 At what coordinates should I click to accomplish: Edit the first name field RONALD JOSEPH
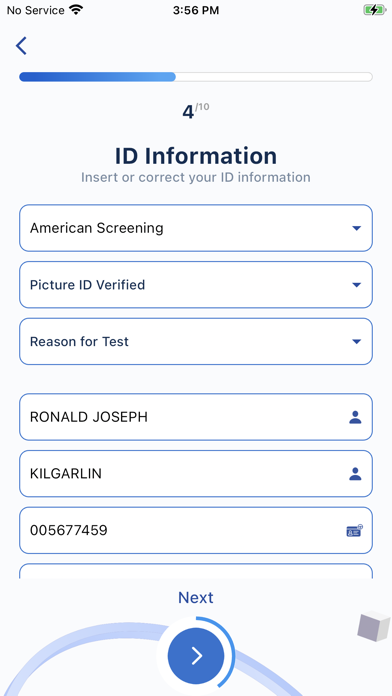[196, 417]
